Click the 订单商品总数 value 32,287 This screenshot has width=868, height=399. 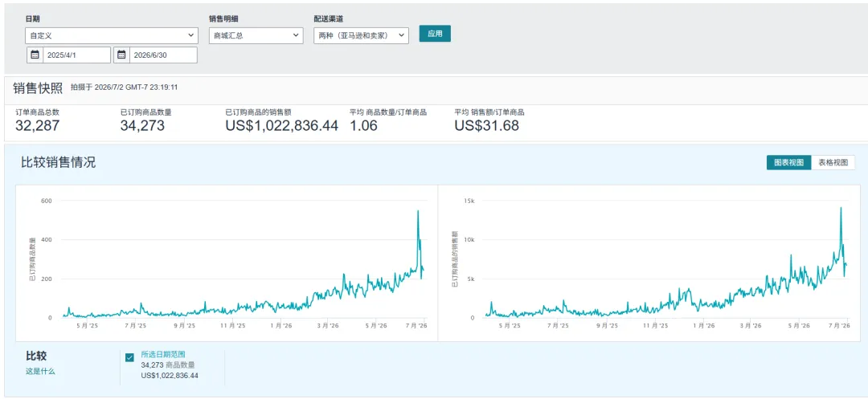click(37, 125)
